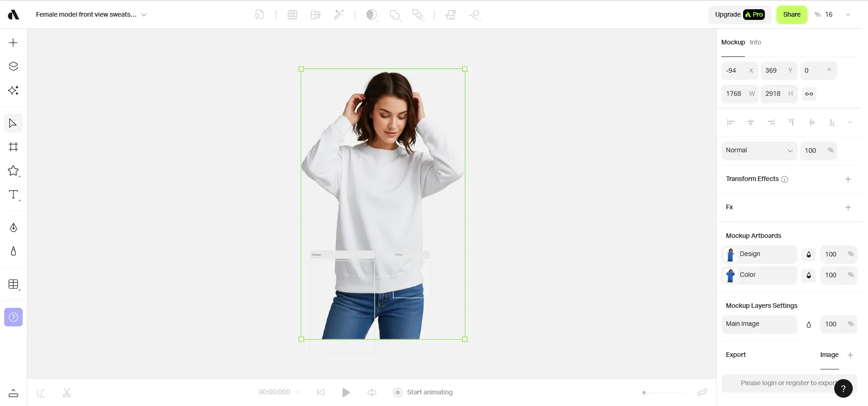Click the magic wand toolbar icon
868x406 pixels.
[x=339, y=15]
